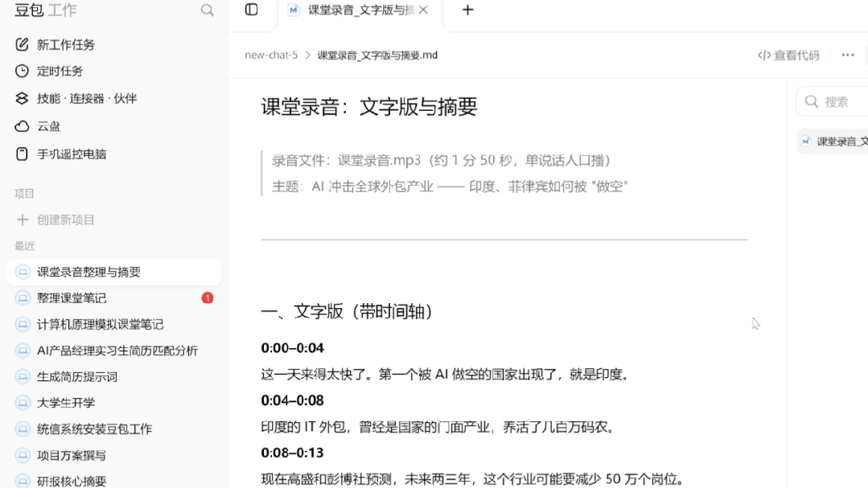The height and width of the screenshot is (488, 868).
Task: Click the 录音文件：课堂录音.mp3 line
Action: [x=441, y=161]
